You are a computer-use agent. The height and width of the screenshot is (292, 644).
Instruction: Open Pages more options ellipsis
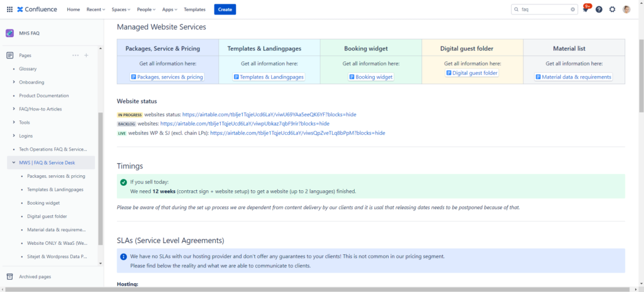[x=75, y=55]
